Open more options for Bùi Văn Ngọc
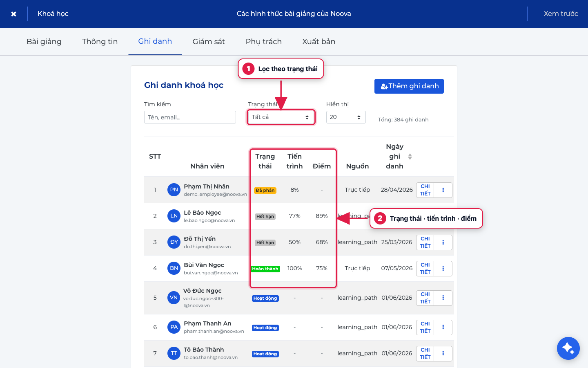588x368 pixels. tap(443, 269)
